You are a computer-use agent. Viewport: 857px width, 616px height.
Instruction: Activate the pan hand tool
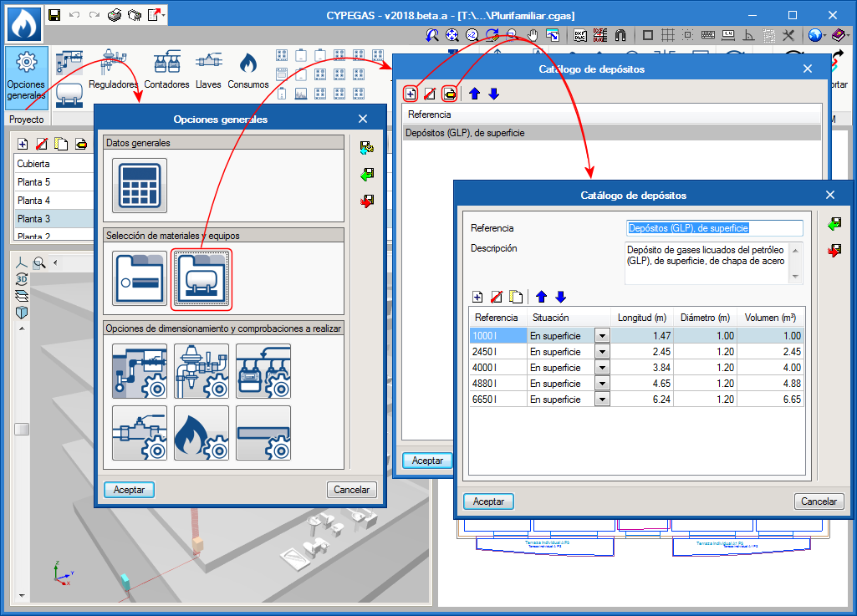pyautogui.click(x=533, y=36)
